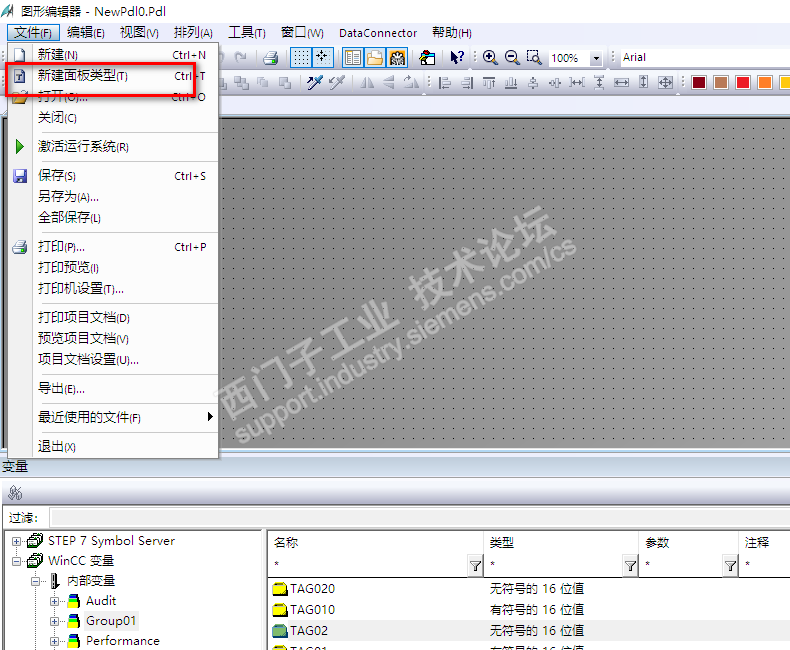This screenshot has height=650, width=790.
Task: Click the Zoom In magnifier icon
Action: 490,57
